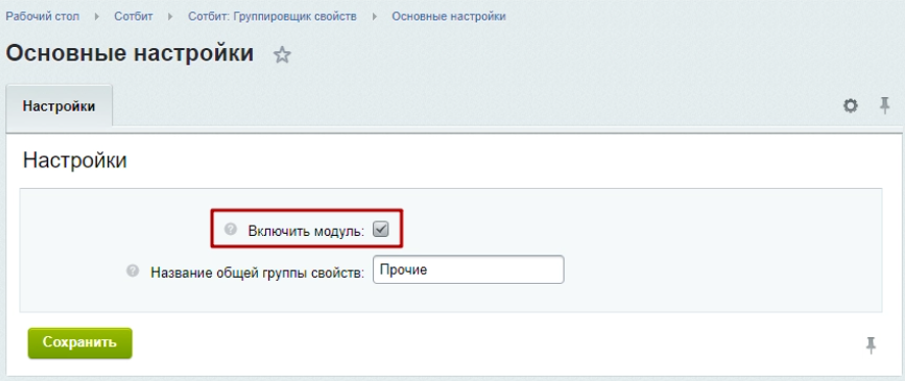
Task: Show help for Название общей группы свойств
Action: (133, 270)
